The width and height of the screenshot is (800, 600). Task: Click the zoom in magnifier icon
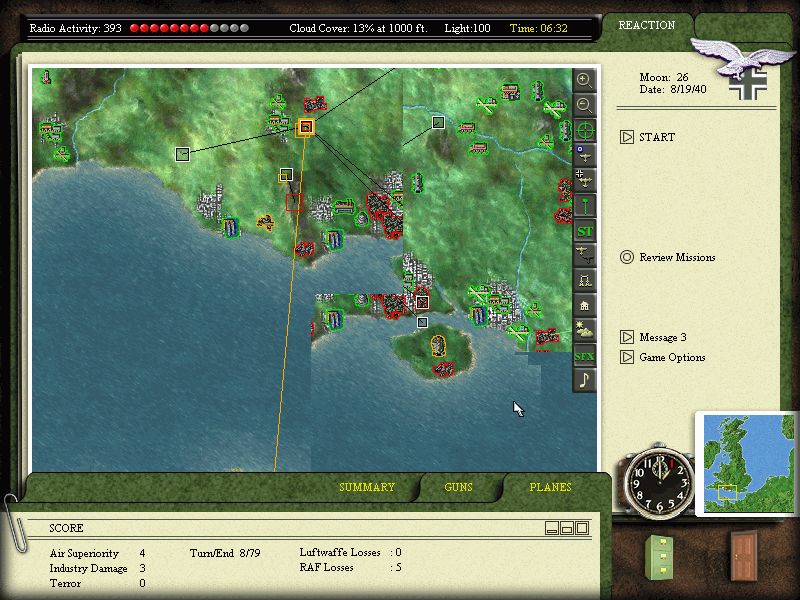[584, 80]
